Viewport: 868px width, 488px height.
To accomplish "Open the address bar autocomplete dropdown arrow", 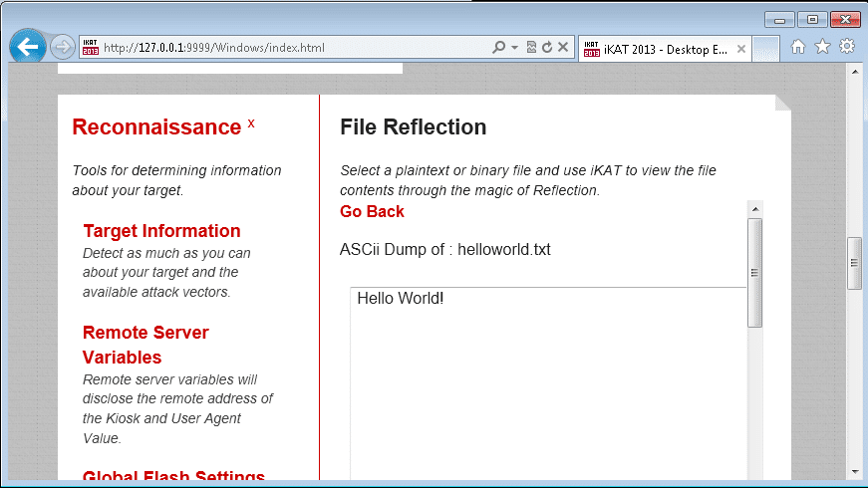I will [515, 48].
